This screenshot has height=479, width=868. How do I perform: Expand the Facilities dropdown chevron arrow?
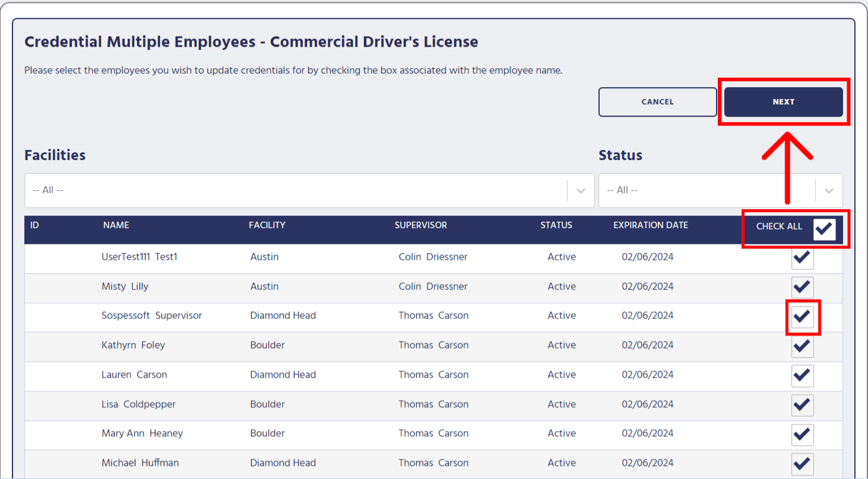coord(580,190)
